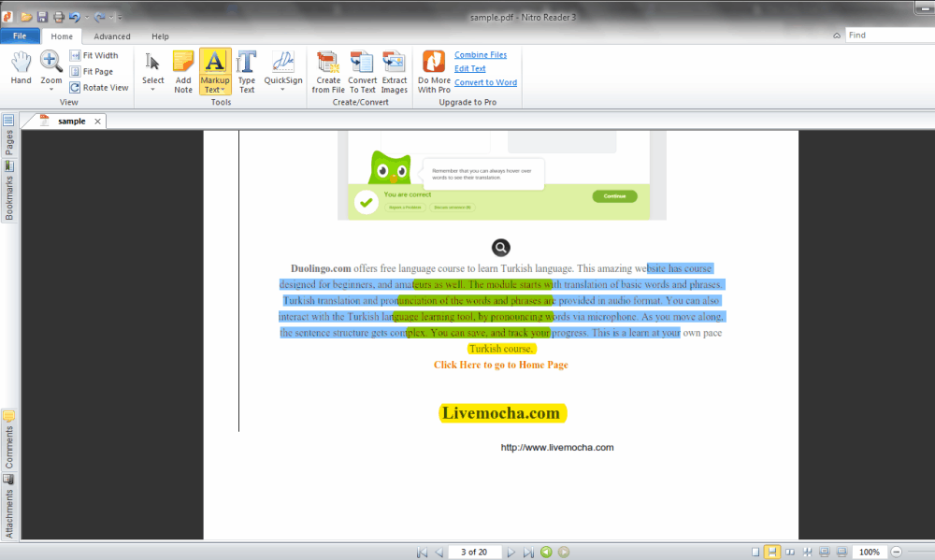Expand the Undo history dropdown arrow
The width and height of the screenshot is (935, 560).
[86, 17]
